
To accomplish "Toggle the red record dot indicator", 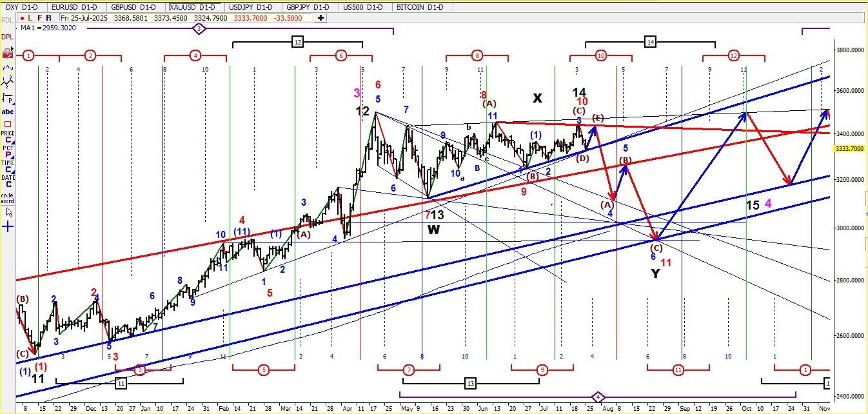I will coord(23,18).
